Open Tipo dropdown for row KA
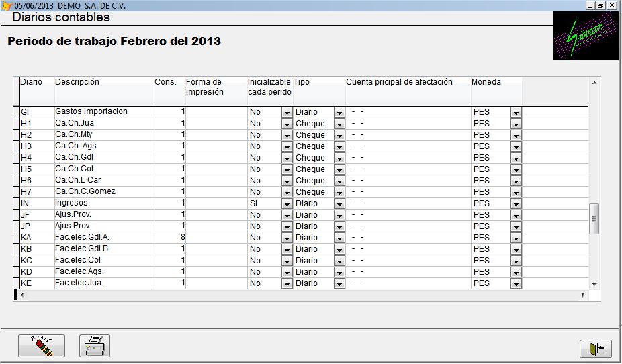Viewport: 622px width, 364px height. click(x=339, y=238)
